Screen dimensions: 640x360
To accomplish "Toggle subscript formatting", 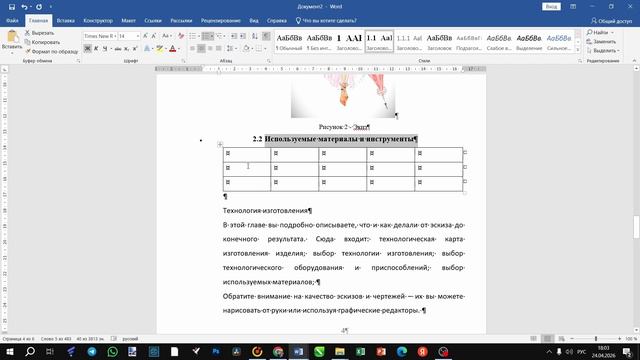I will tap(126, 49).
